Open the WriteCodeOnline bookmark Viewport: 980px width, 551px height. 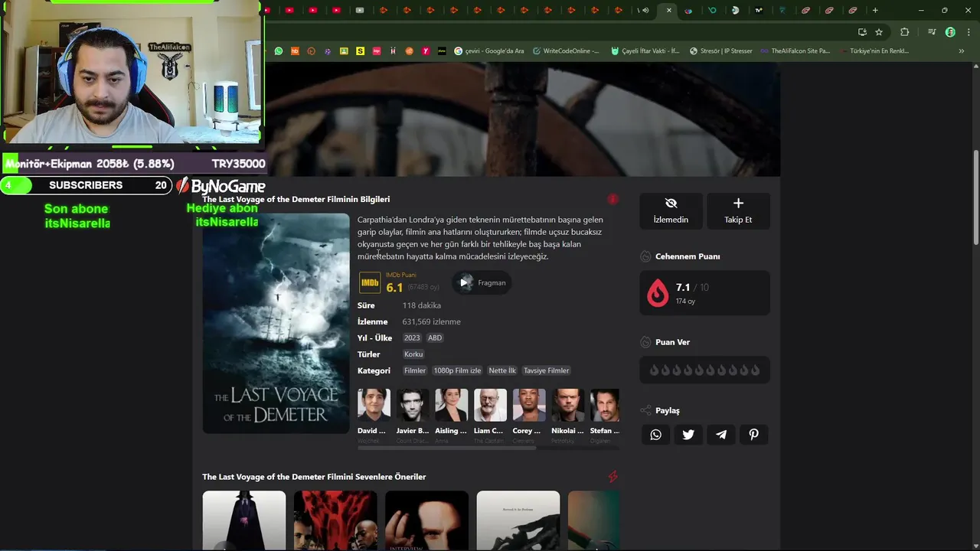[x=566, y=51]
